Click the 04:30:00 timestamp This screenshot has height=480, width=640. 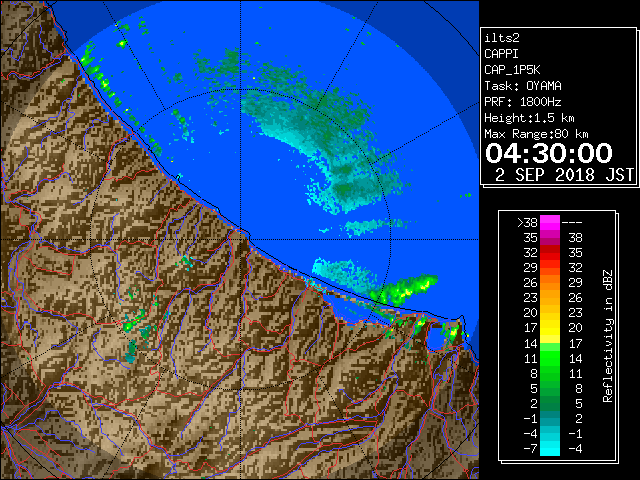click(x=549, y=153)
